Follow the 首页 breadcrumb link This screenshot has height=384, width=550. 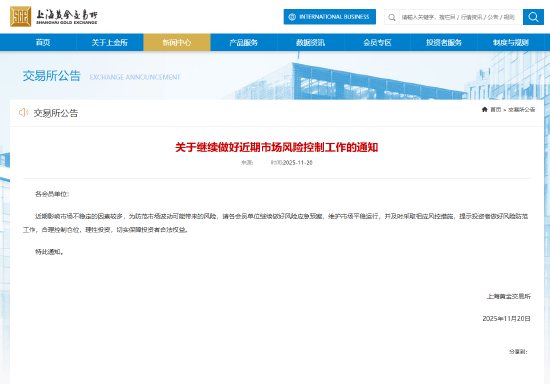tap(495, 110)
